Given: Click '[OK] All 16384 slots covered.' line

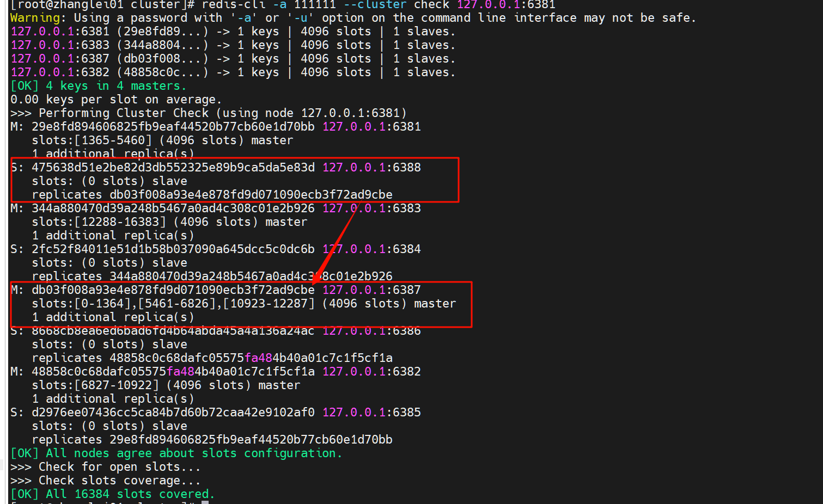Looking at the screenshot, I should (x=112, y=494).
